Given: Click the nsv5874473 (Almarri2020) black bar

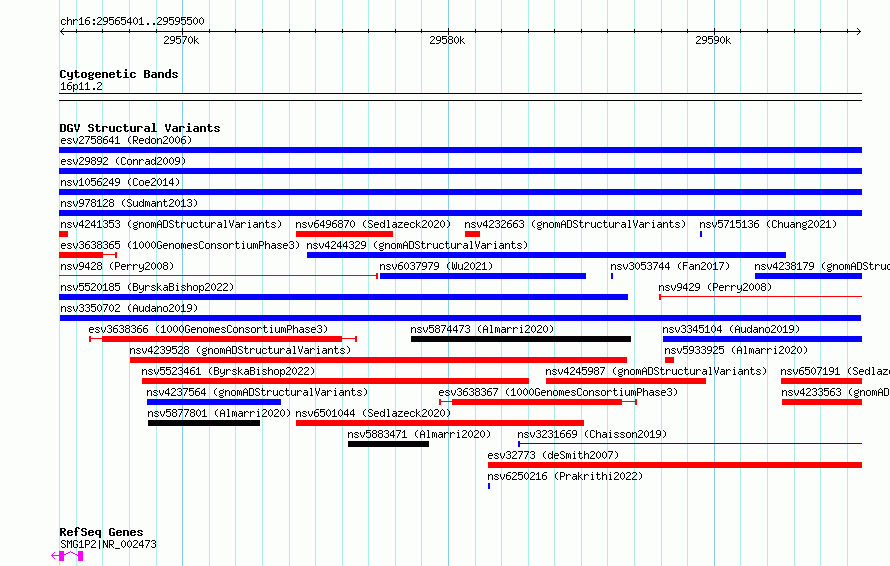Looking at the screenshot, I should coord(521,339).
